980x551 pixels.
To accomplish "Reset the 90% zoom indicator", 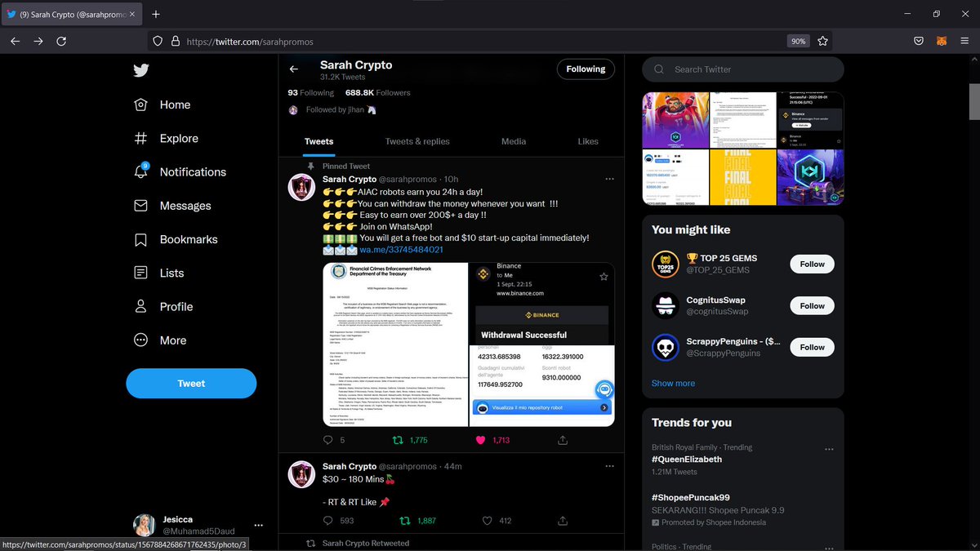I will point(799,41).
